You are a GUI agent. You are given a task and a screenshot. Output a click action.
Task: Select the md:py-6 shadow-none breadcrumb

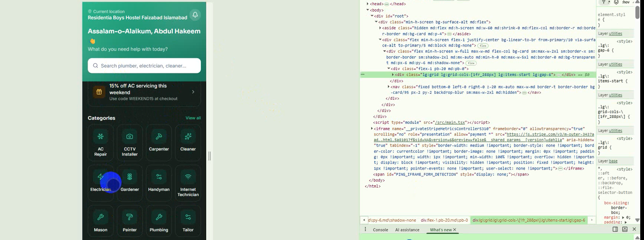[x=392, y=220]
